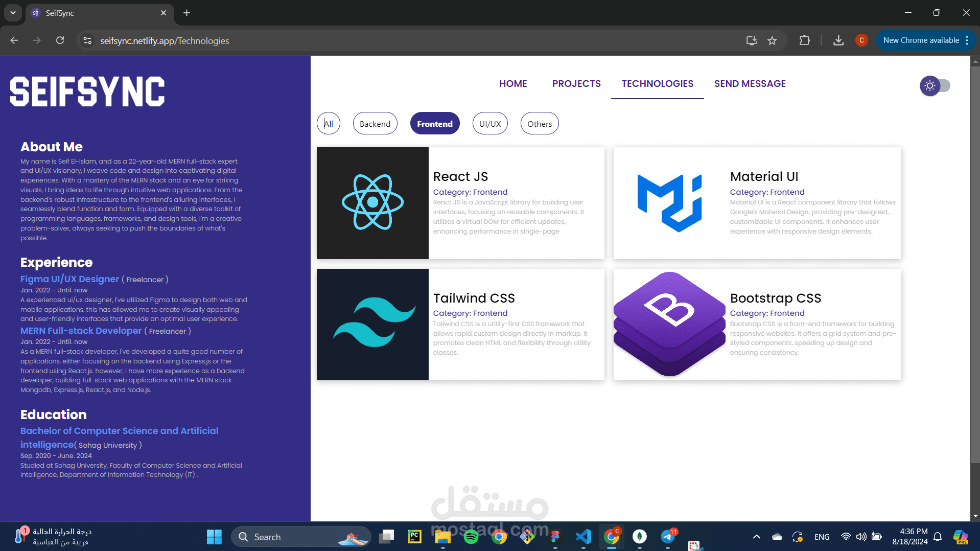
Task: Open Telegram from the taskbar
Action: pos(668,537)
